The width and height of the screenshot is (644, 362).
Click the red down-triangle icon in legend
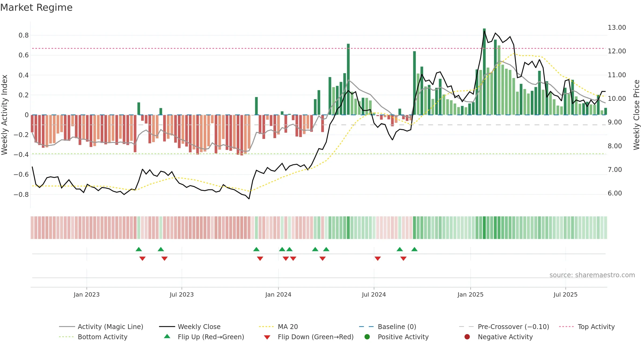pos(267,337)
